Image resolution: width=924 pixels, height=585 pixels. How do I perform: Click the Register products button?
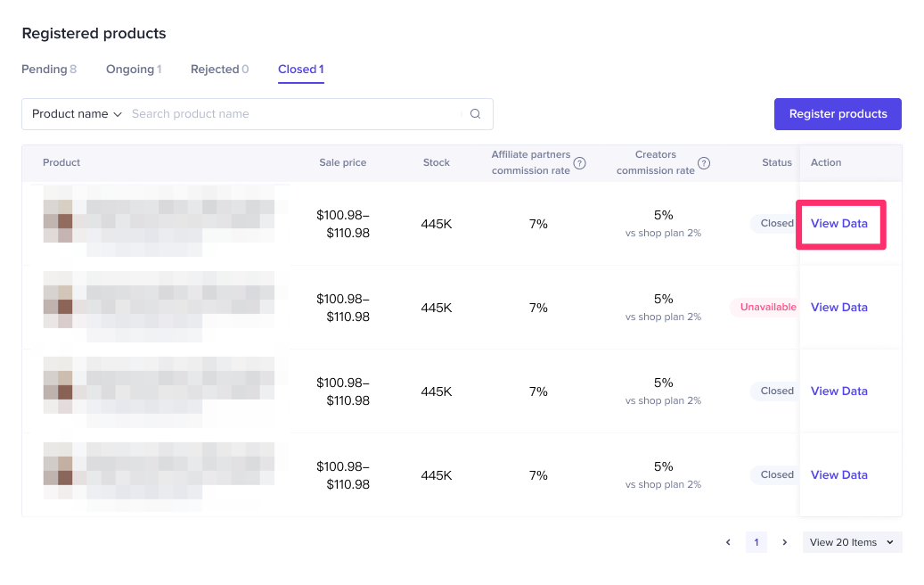click(838, 114)
